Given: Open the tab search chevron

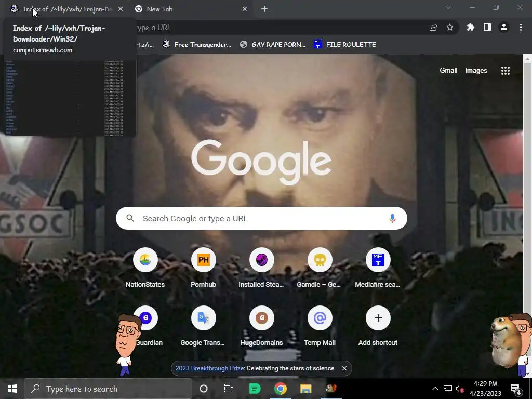Looking at the screenshot, I should tap(448, 7).
